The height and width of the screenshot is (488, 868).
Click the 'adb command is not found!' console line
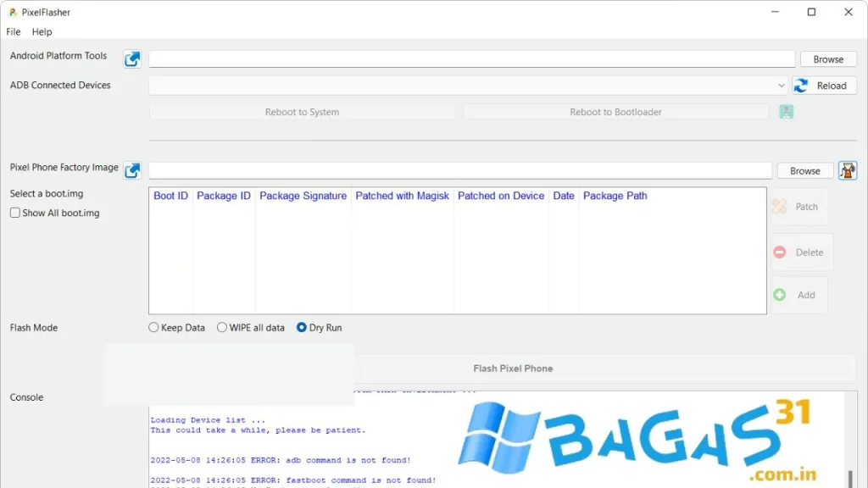(281, 460)
